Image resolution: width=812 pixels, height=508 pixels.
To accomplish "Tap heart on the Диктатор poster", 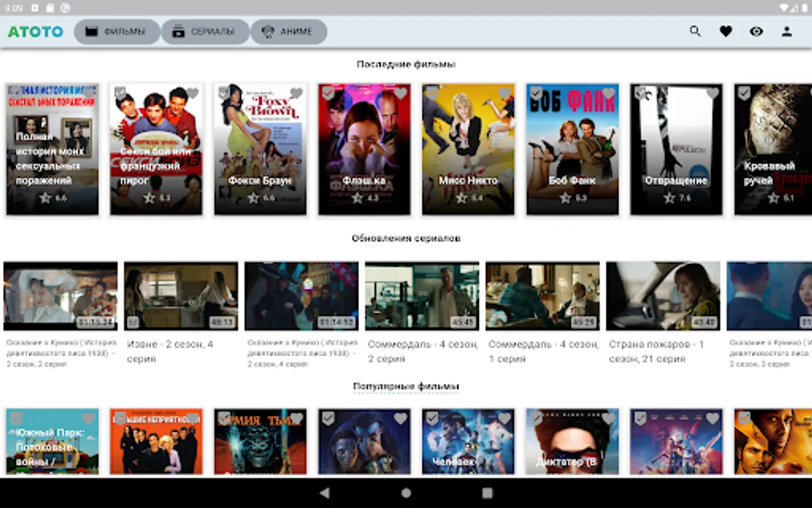I will click(x=608, y=418).
